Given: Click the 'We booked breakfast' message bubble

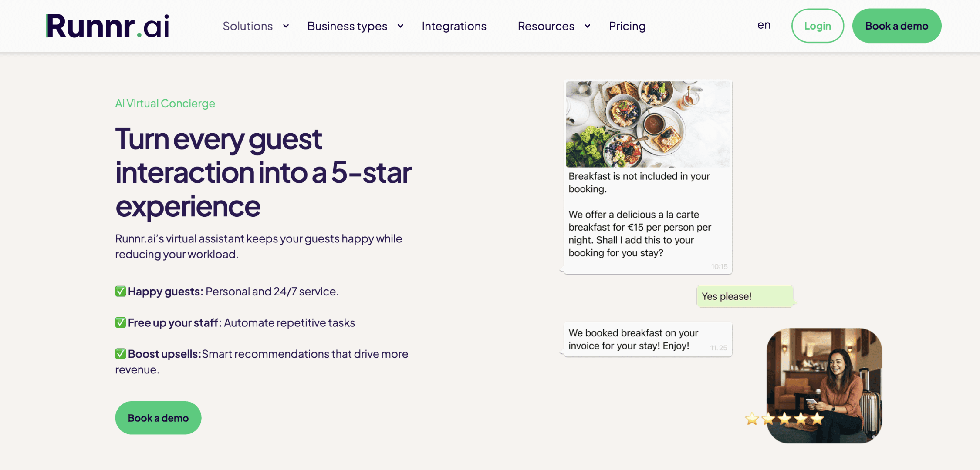Looking at the screenshot, I should (x=647, y=339).
